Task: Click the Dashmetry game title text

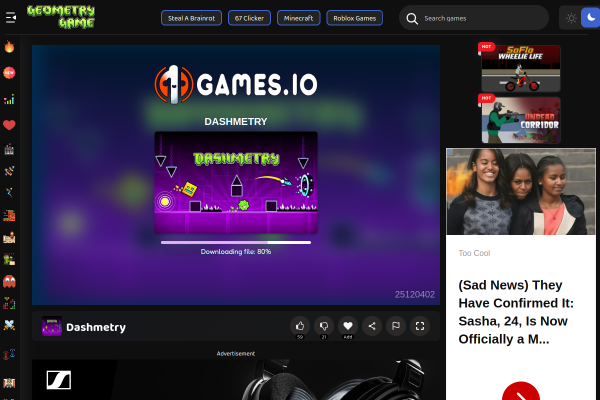Action: (96, 327)
